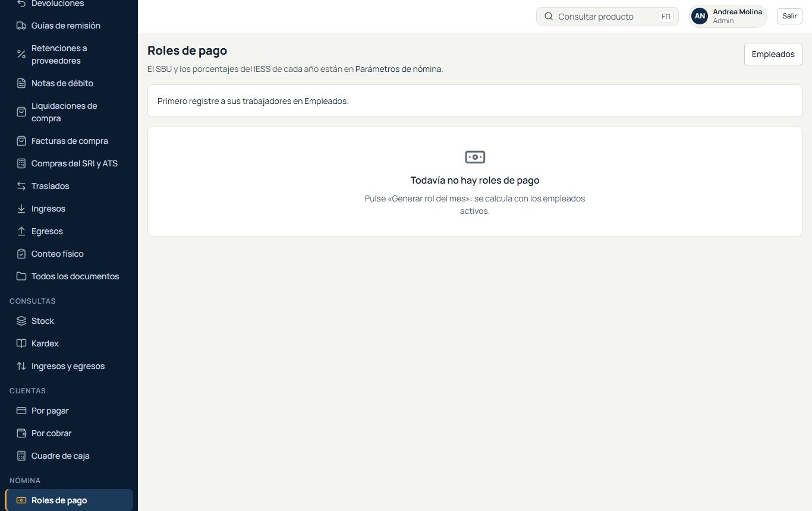
Task: Click the down arrow icon for Ingresos
Action: coord(21,209)
